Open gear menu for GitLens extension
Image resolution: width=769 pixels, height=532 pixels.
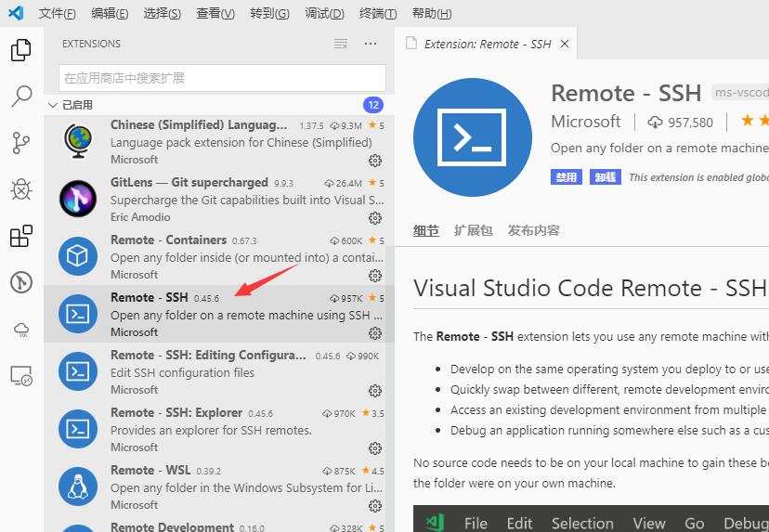[375, 217]
